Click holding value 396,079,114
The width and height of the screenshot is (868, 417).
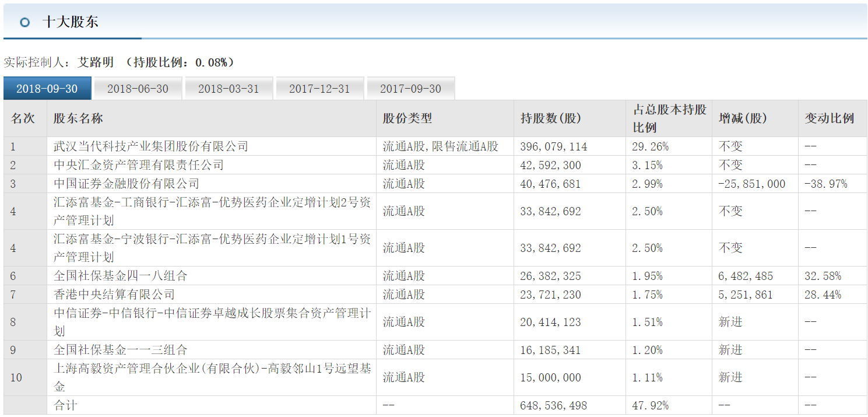click(554, 146)
